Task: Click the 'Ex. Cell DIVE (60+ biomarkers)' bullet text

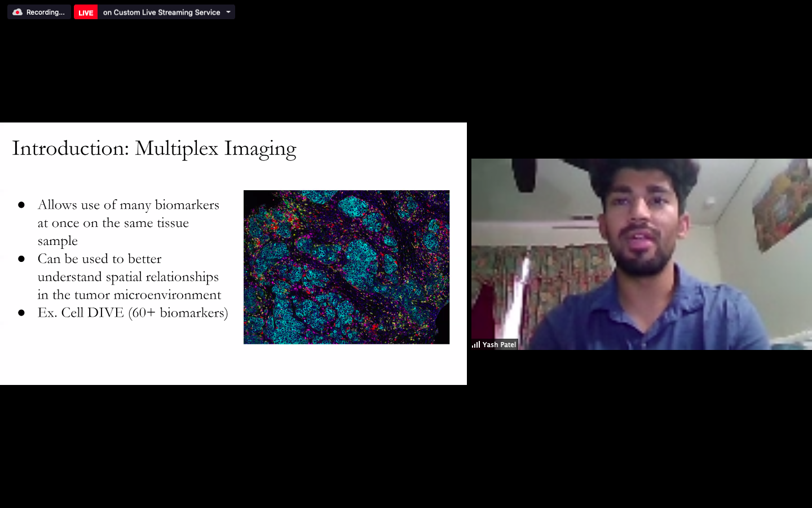Action: click(133, 313)
